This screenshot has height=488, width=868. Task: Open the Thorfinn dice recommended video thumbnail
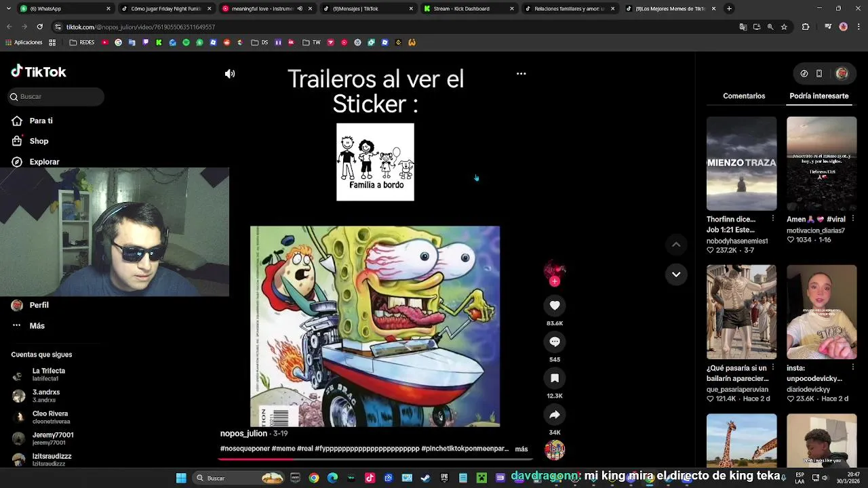tap(741, 163)
